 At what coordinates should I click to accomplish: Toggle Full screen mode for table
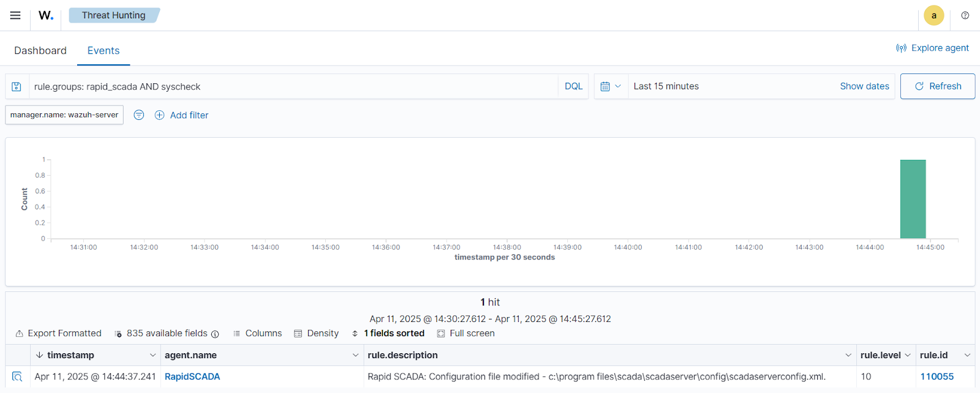coord(466,333)
